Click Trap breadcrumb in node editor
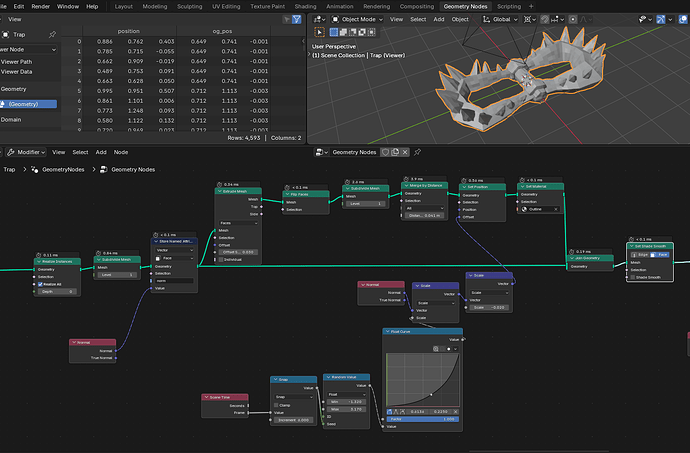The image size is (690, 453). 9,169
